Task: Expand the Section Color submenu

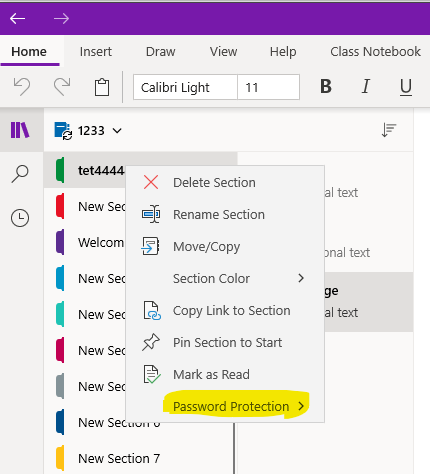Action: click(225, 278)
